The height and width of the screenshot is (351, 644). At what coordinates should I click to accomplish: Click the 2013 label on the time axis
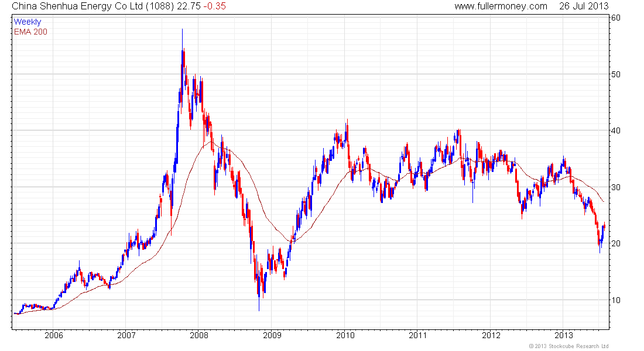[x=564, y=335]
